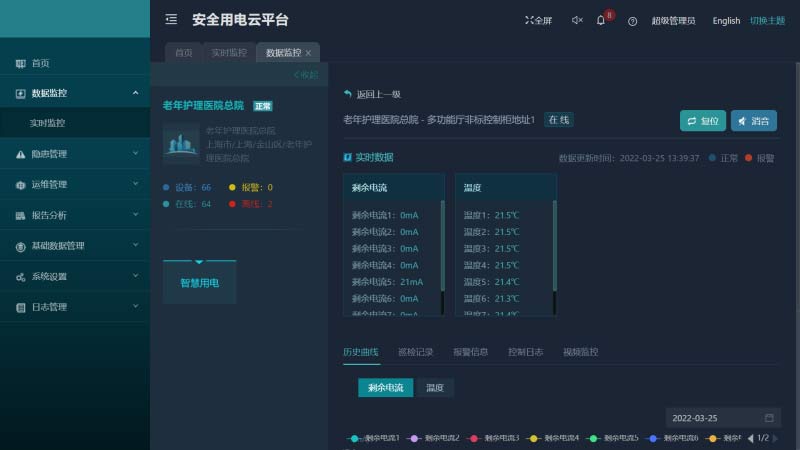Viewport: 800px width, 450px height.
Task: Click the calendar icon in date field
Action: (769, 417)
